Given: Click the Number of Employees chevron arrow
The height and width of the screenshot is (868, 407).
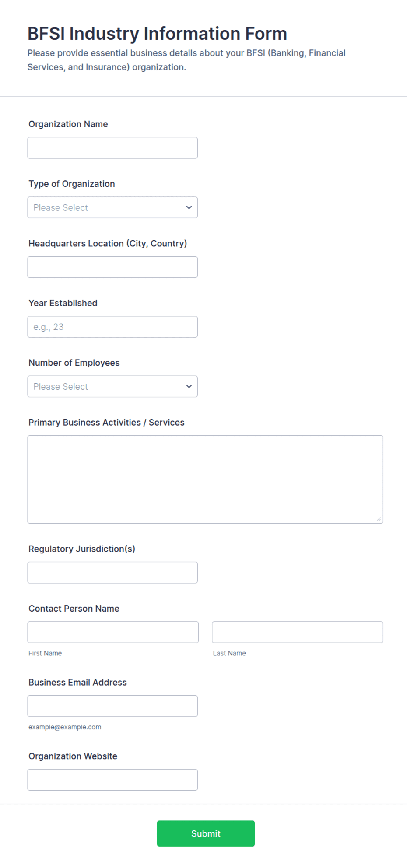Looking at the screenshot, I should click(189, 386).
